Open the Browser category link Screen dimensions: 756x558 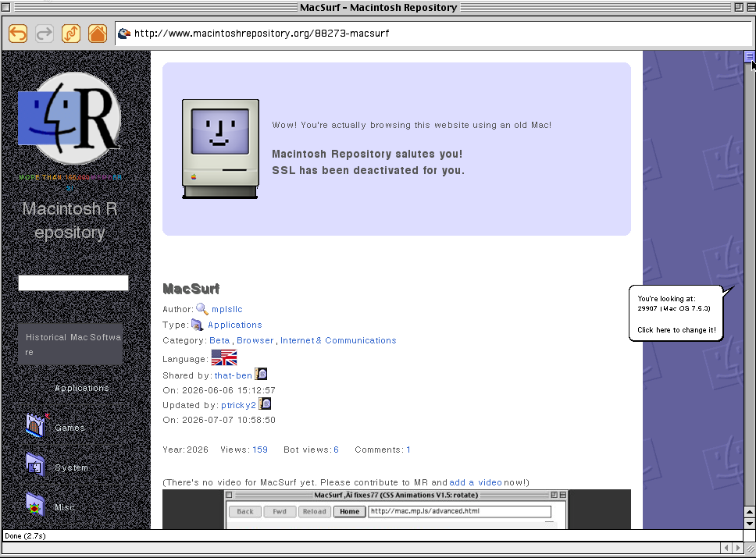pos(255,341)
